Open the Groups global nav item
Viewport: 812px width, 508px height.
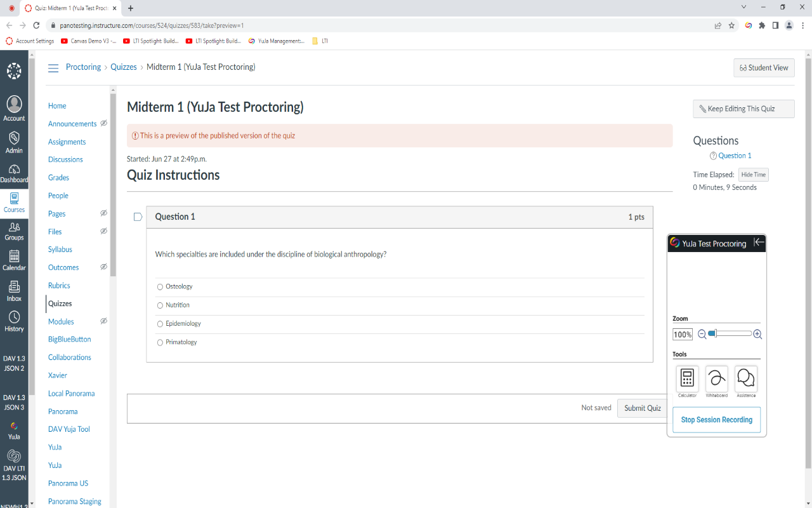[14, 232]
